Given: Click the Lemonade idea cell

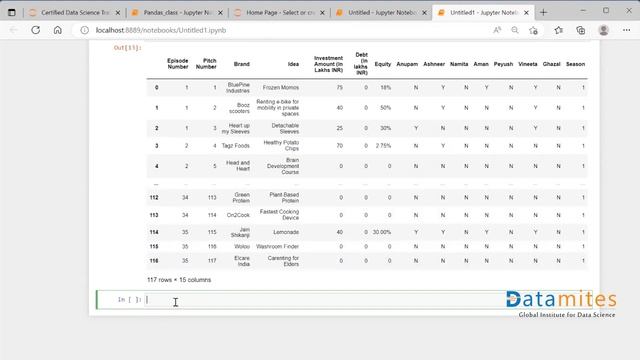Looking at the screenshot, I should 286,232.
